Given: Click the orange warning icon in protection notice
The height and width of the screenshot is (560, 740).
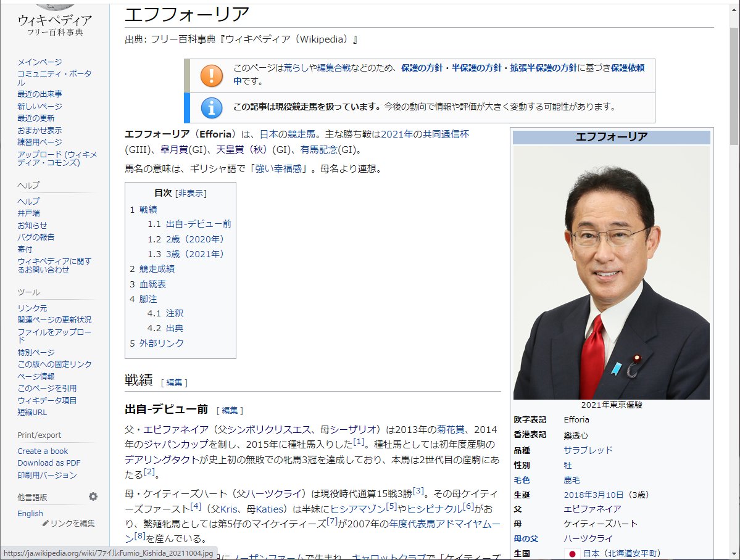Looking at the screenshot, I should (212, 76).
